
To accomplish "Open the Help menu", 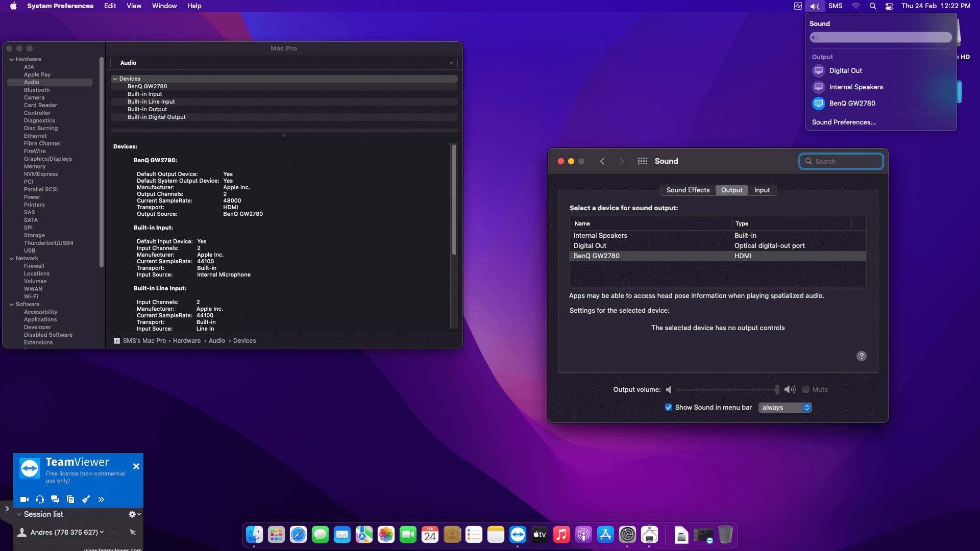I will coord(194,6).
